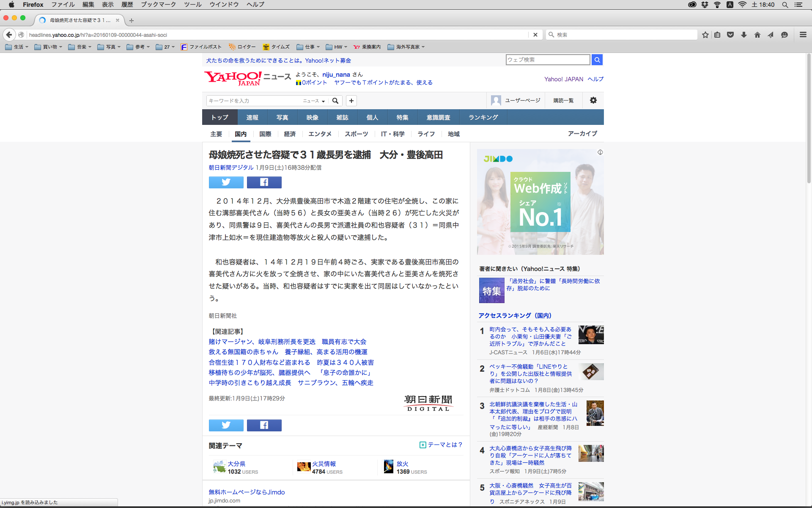Open the 朝日新聞デジタル source link

231,168
